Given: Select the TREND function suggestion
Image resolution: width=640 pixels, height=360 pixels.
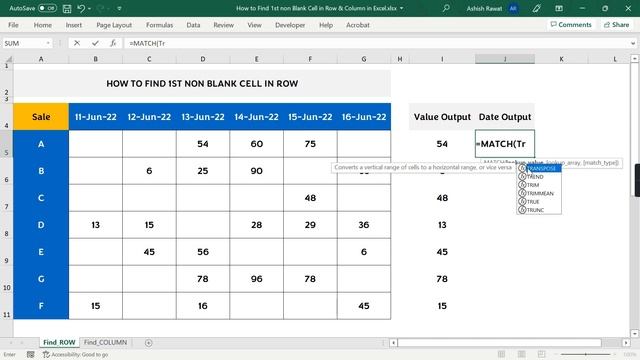Looking at the screenshot, I should (539, 177).
